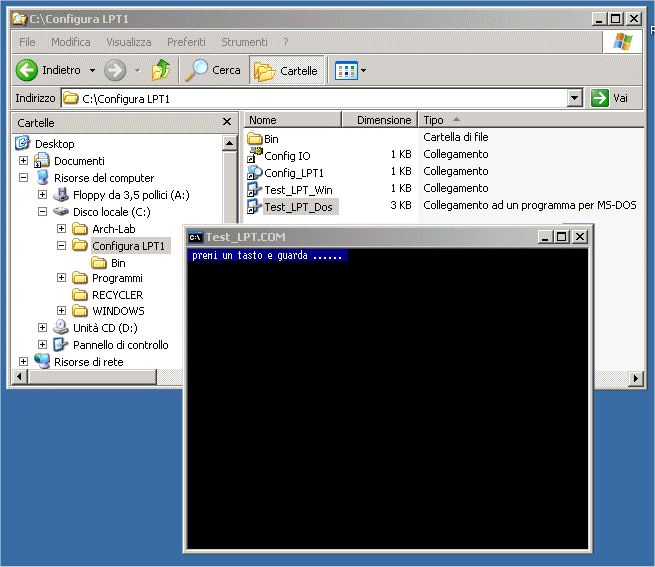655x567 pixels.
Task: Click the Indietro back arrow button
Action: (27, 71)
